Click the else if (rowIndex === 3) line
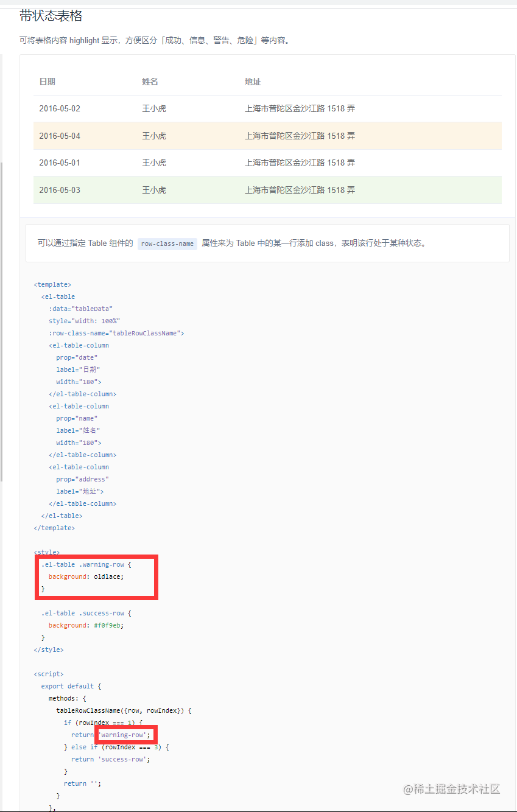 pyautogui.click(x=116, y=747)
